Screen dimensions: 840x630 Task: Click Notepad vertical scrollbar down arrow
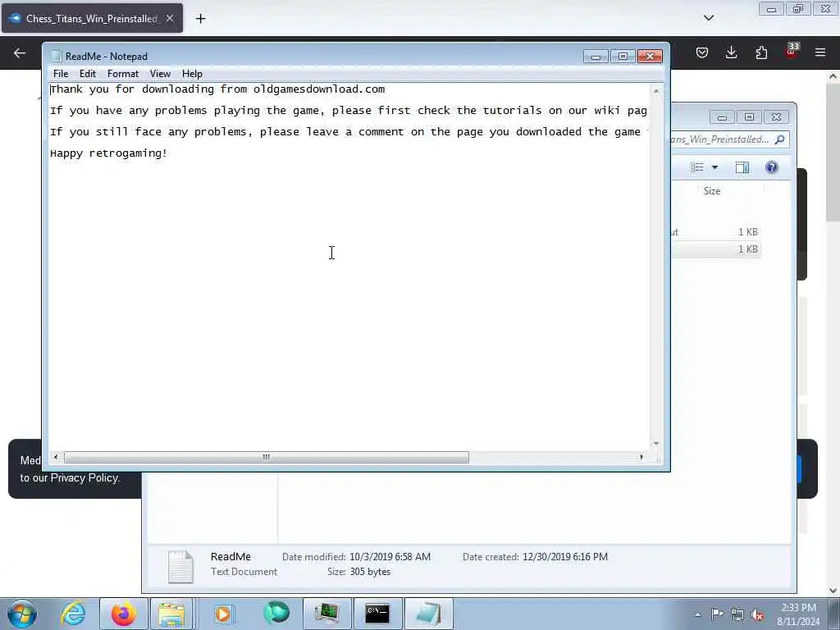[x=656, y=444]
